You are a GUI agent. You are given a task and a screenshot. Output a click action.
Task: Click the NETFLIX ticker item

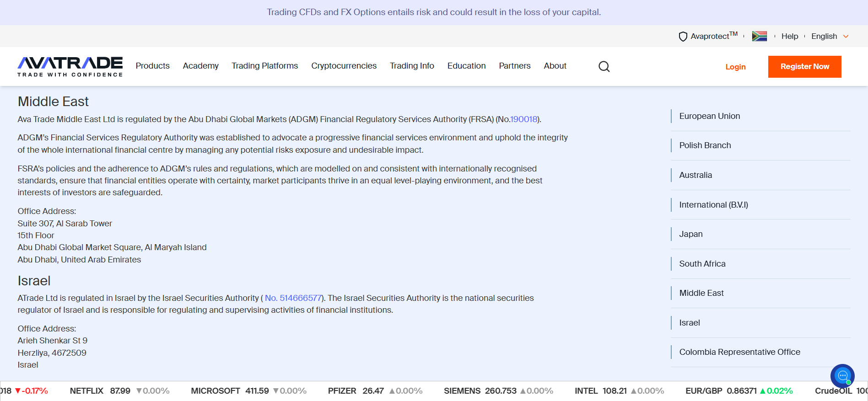coord(119,391)
